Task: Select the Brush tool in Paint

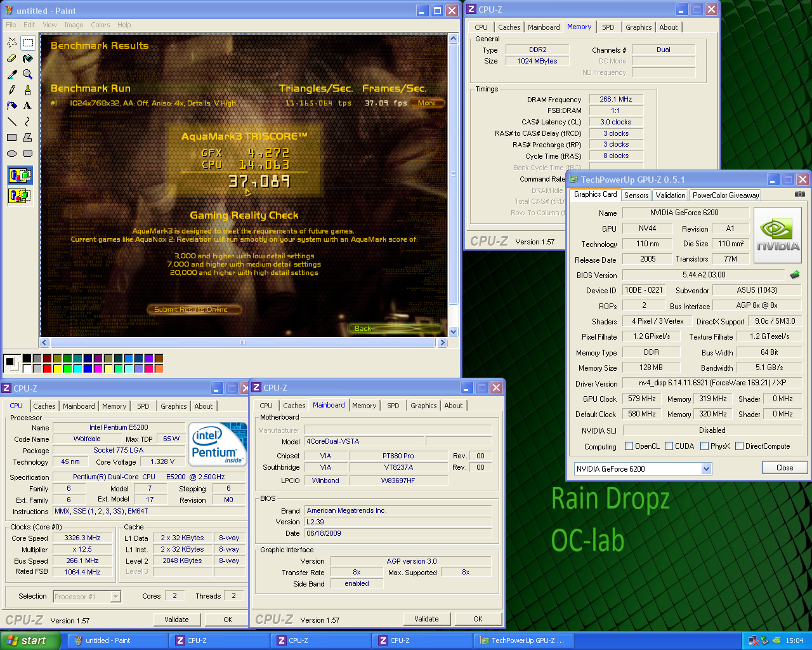Action: 28,90
